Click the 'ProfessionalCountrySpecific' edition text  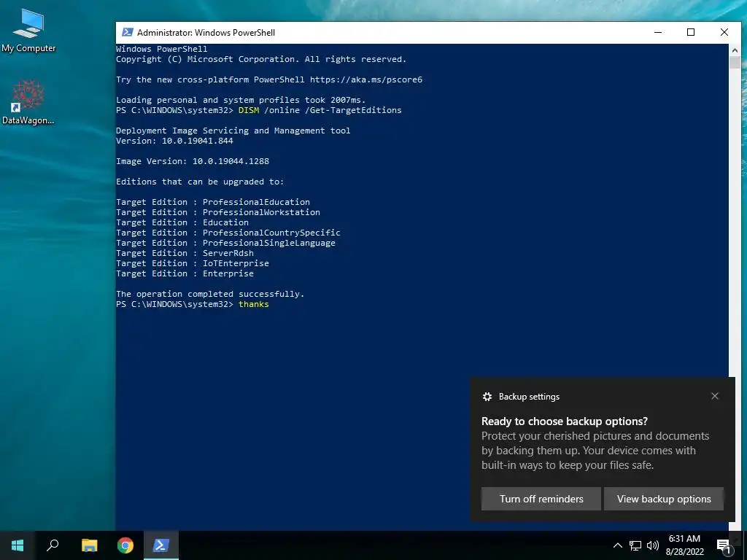(271, 233)
